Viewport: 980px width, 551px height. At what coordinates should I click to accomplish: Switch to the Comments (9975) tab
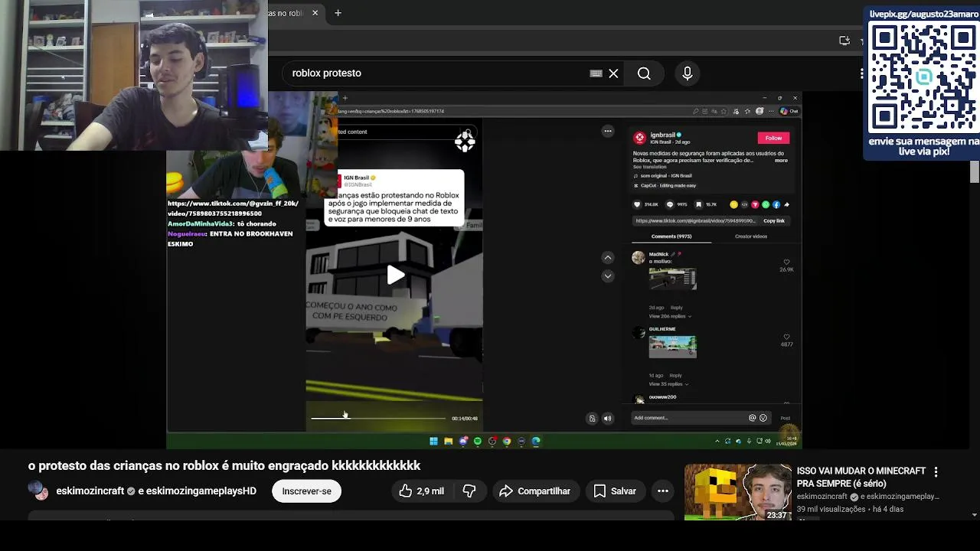(x=671, y=236)
